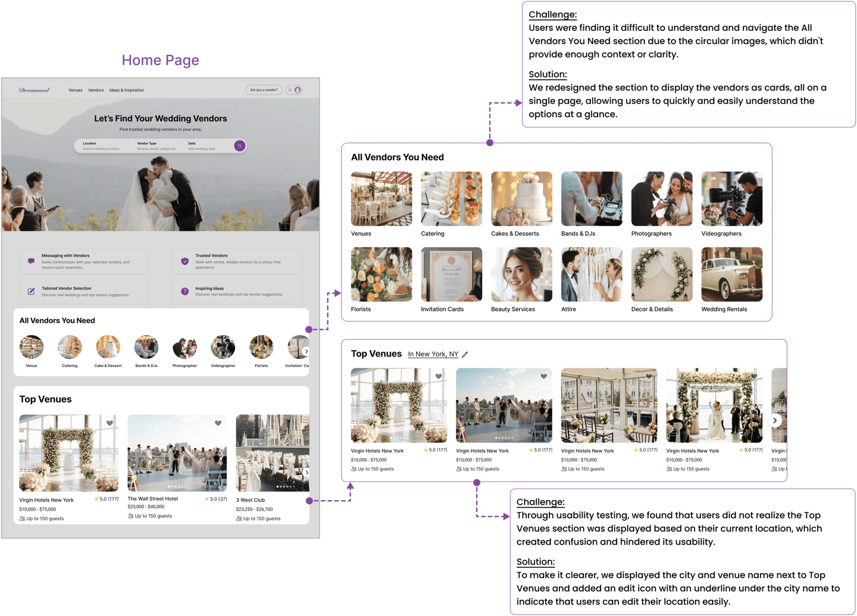
Task: Open Ideas & Inspiration in top navigation
Action: (127, 90)
